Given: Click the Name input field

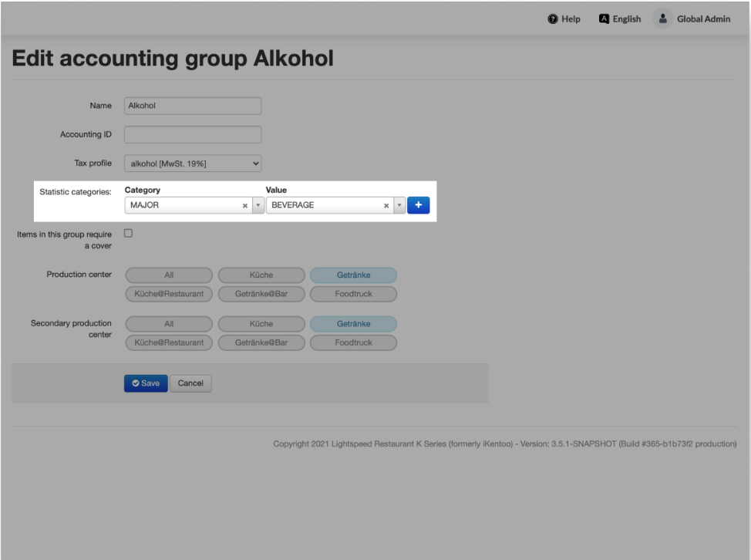Looking at the screenshot, I should tap(193, 106).
